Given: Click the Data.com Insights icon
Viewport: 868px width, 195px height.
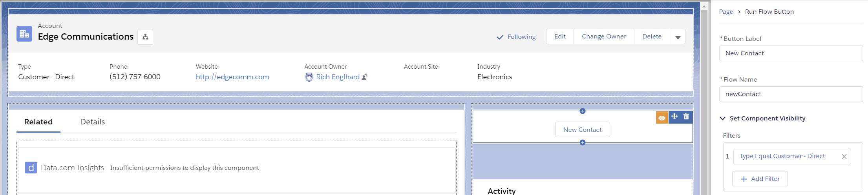Looking at the screenshot, I should (x=31, y=168).
